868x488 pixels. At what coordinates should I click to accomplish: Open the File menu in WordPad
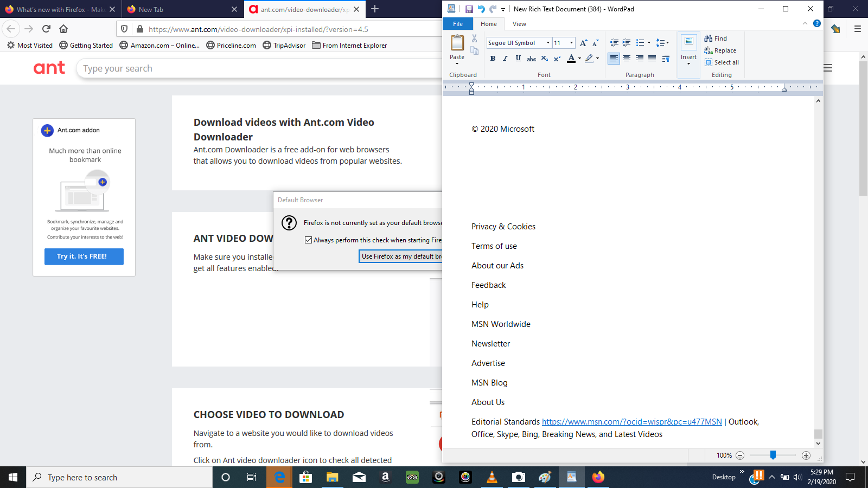(x=458, y=24)
